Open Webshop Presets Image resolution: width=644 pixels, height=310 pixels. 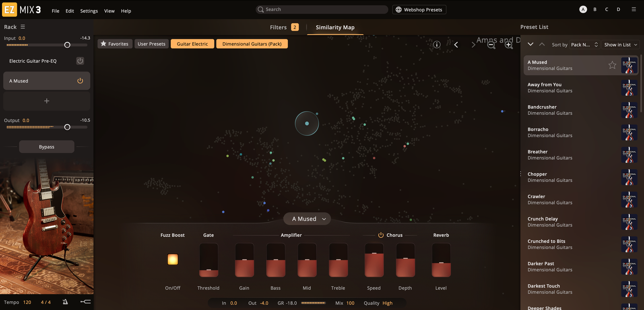coord(419,10)
